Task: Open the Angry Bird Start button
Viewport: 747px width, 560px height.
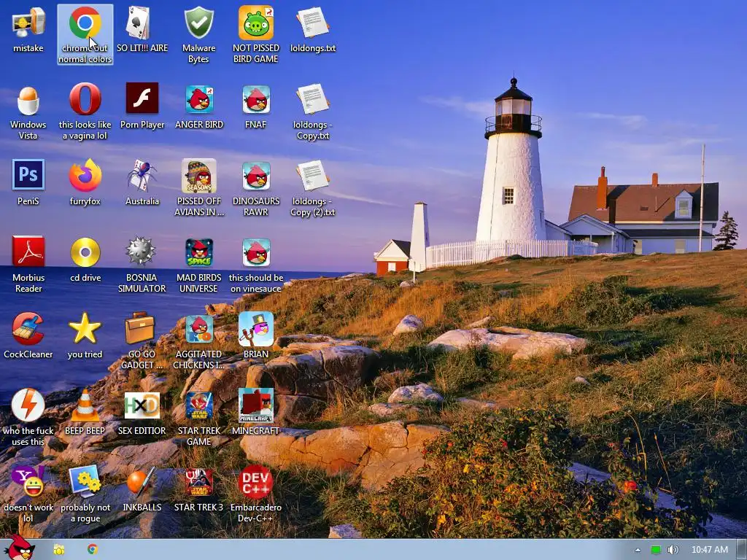Action: (19, 547)
